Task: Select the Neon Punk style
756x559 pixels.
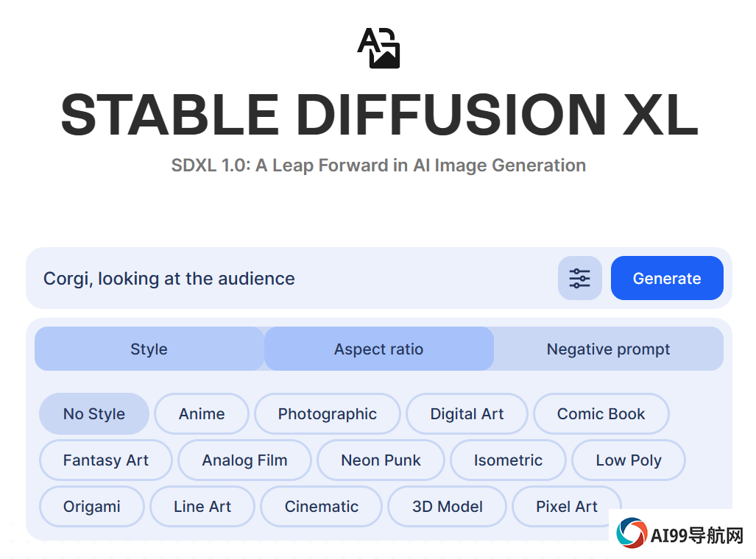Action: [x=381, y=460]
